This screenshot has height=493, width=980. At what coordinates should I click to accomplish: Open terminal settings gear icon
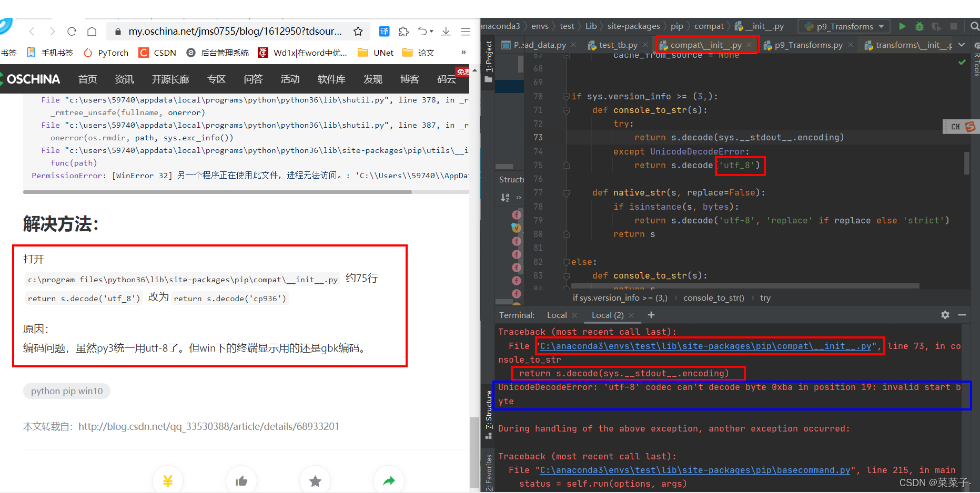point(945,315)
